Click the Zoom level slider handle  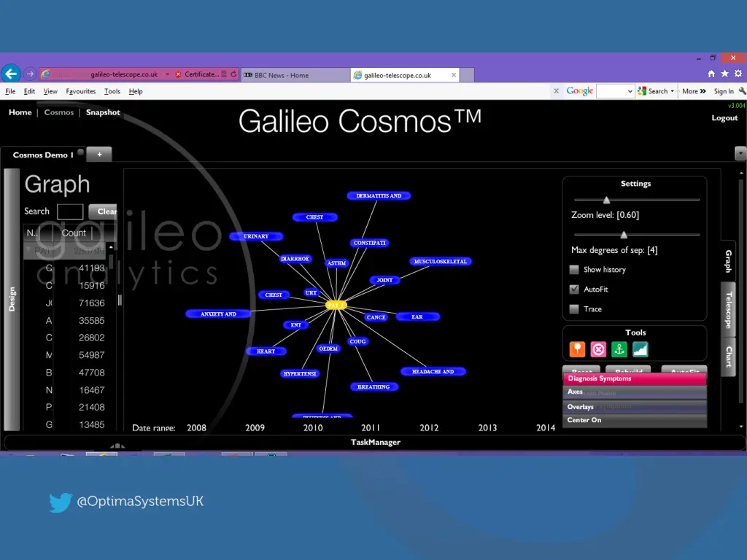pos(606,200)
